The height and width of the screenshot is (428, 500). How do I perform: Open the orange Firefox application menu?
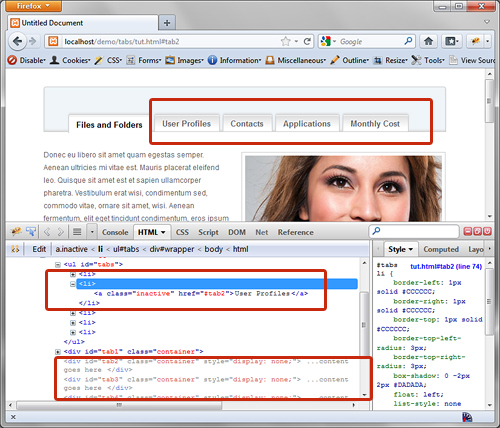[x=33, y=6]
